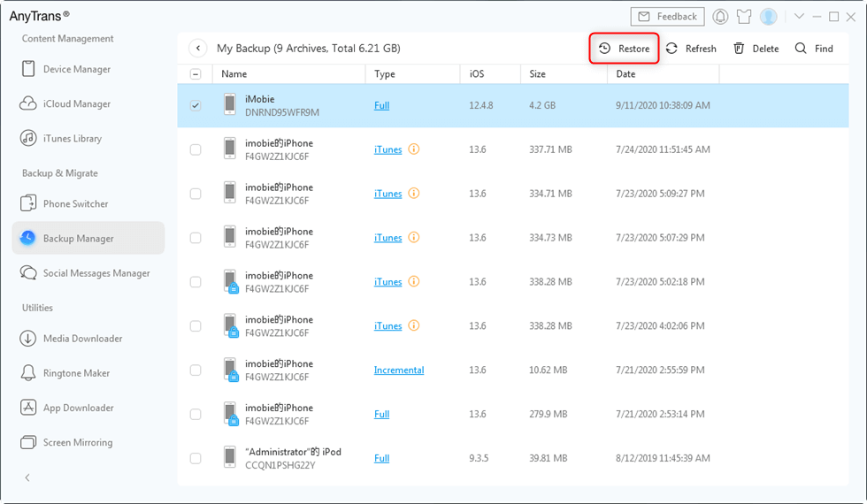
Task: Check the 7/23/2020 5:07:29 PM backup
Action: point(196,238)
